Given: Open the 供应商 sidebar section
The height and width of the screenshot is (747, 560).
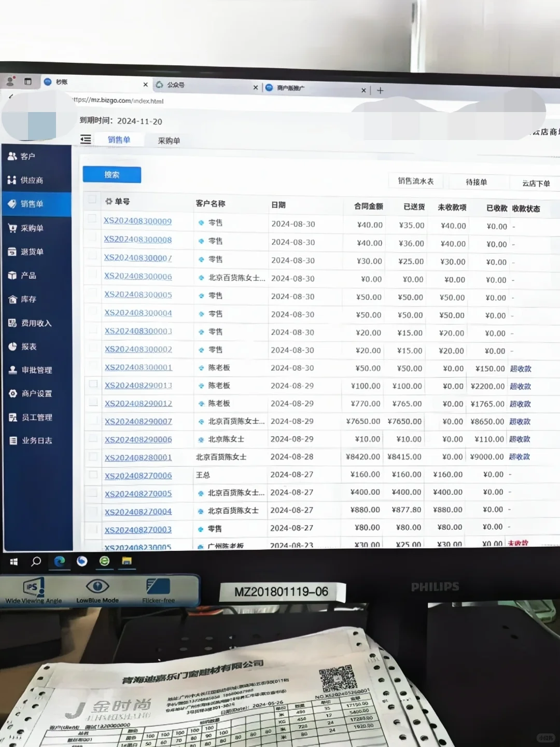Looking at the screenshot, I should (25, 180).
